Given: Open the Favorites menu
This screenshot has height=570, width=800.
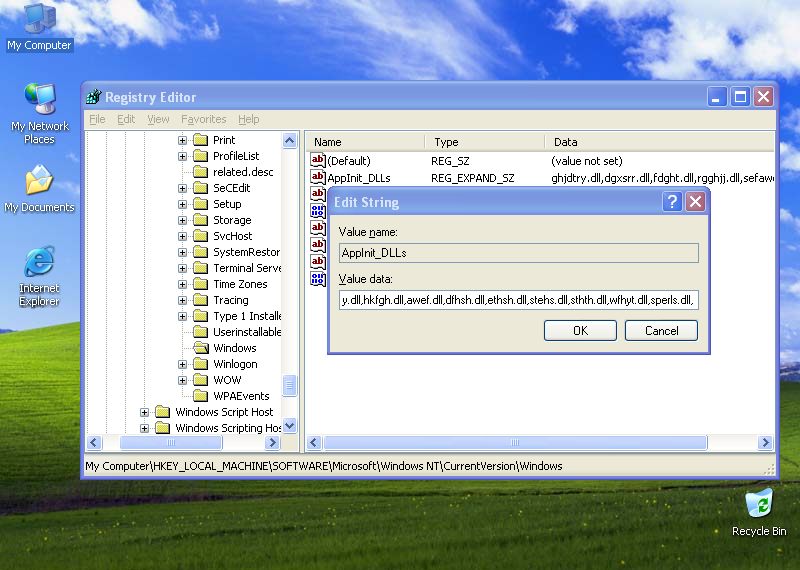Looking at the screenshot, I should point(203,119).
